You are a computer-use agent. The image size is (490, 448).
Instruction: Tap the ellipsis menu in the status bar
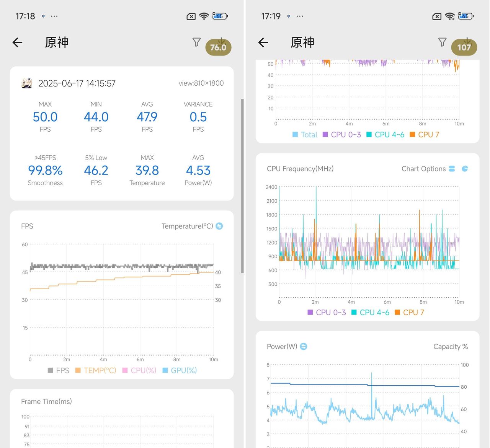click(x=54, y=16)
